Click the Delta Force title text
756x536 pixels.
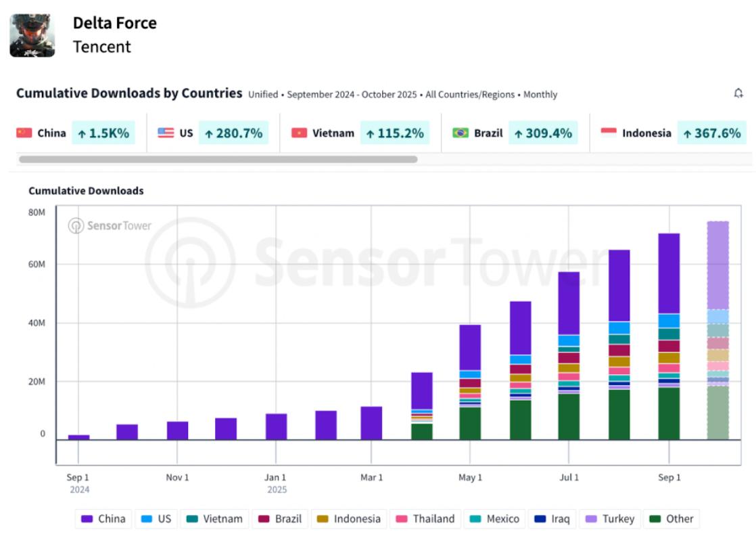pos(115,23)
